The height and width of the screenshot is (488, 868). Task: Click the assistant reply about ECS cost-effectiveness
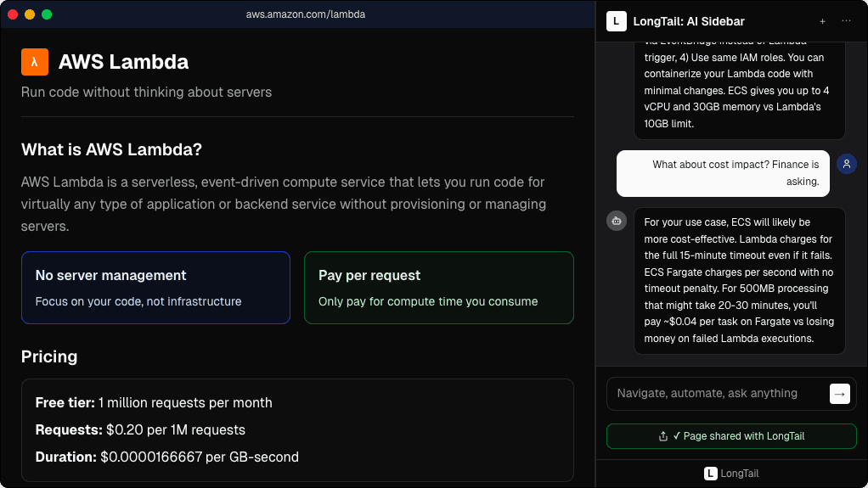point(740,281)
